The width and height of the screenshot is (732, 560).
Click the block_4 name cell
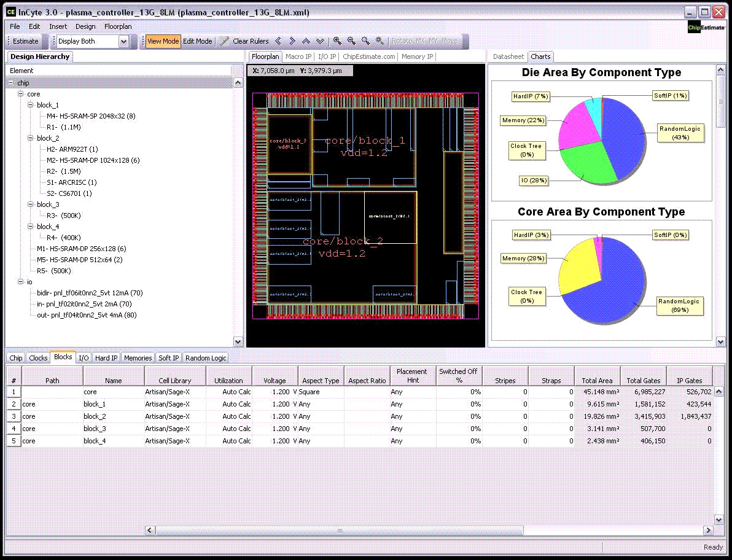click(114, 441)
